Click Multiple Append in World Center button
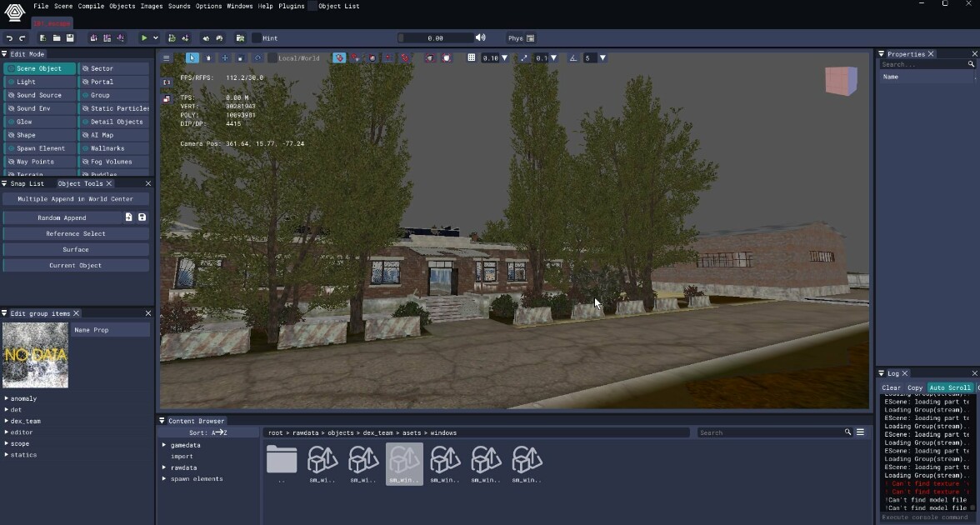 tap(76, 198)
